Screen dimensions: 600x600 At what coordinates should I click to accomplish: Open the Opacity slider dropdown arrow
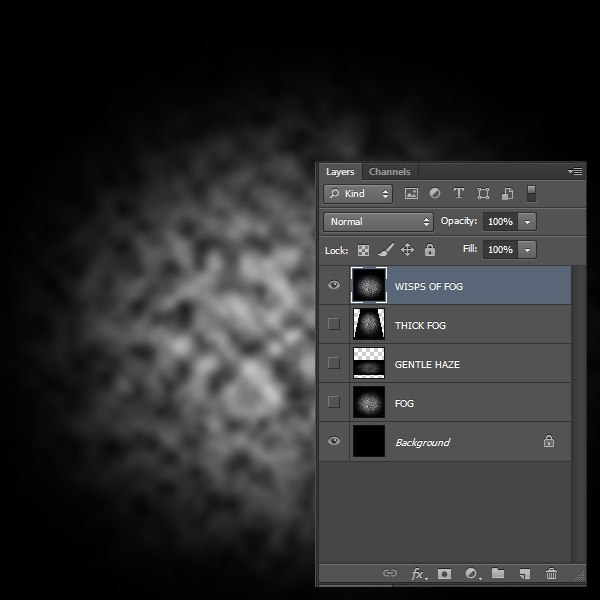(527, 222)
